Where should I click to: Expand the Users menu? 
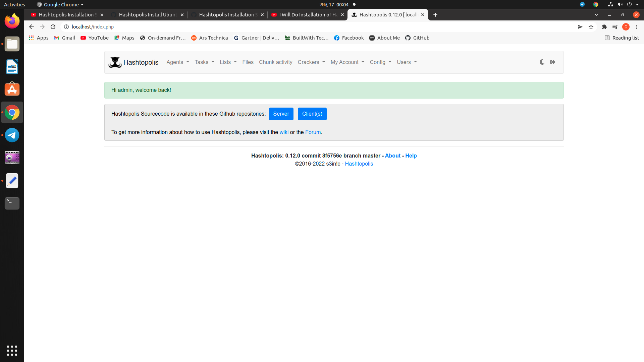pos(406,62)
